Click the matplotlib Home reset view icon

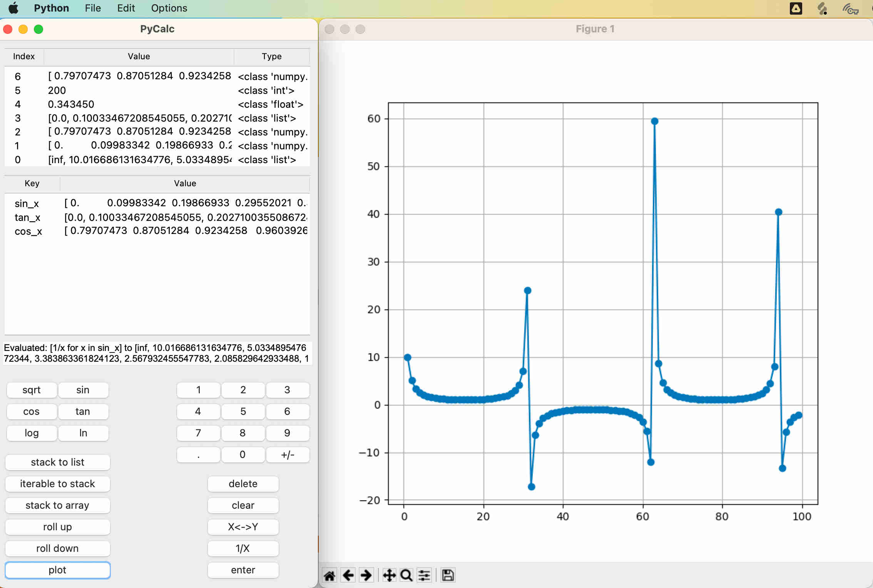pos(329,576)
